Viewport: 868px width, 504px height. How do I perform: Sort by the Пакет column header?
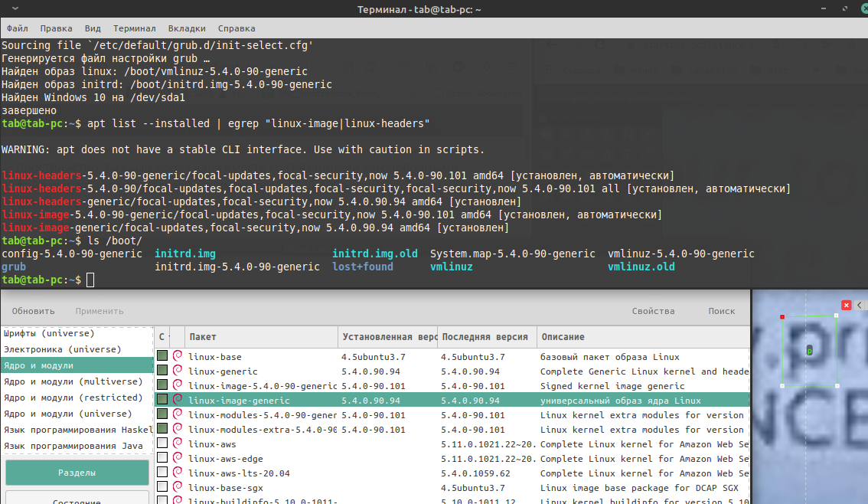pos(261,337)
